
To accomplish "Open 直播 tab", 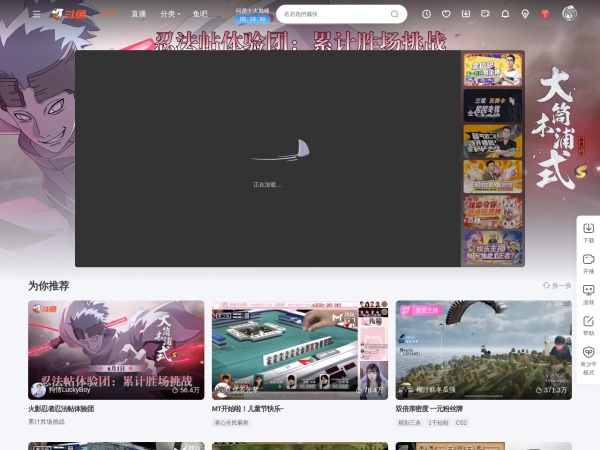I will pos(139,14).
